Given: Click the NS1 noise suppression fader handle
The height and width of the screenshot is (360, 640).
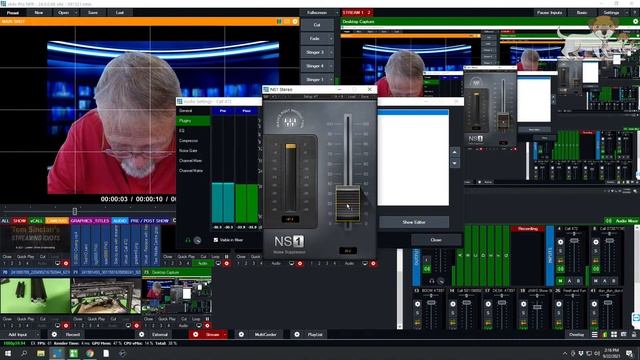Looking at the screenshot, I should pyautogui.click(x=348, y=204).
